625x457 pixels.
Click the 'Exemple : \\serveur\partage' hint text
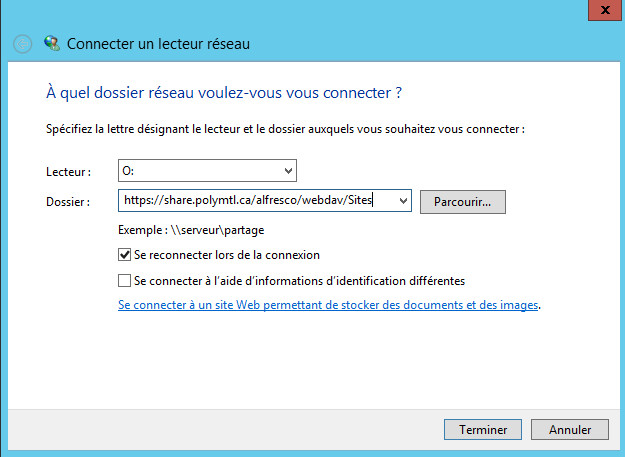191,230
